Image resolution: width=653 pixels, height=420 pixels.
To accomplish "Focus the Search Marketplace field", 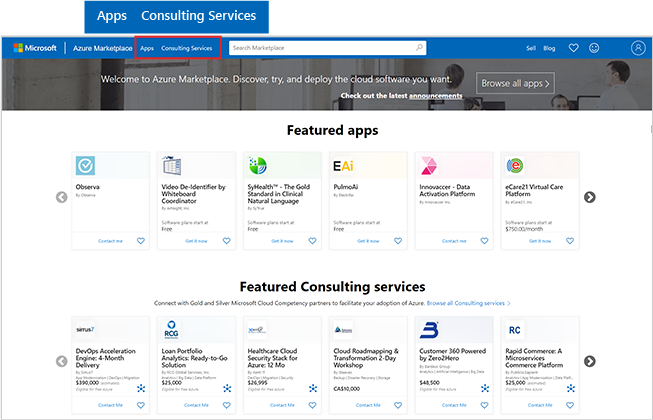I will point(327,48).
